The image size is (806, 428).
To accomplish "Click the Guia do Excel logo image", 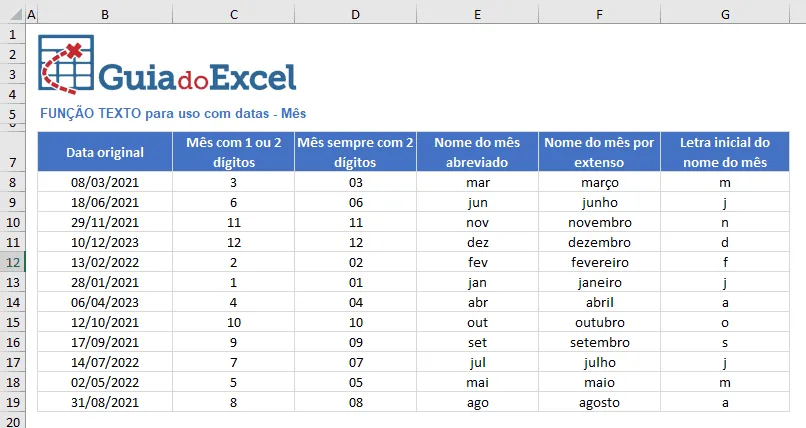I will 168,65.
